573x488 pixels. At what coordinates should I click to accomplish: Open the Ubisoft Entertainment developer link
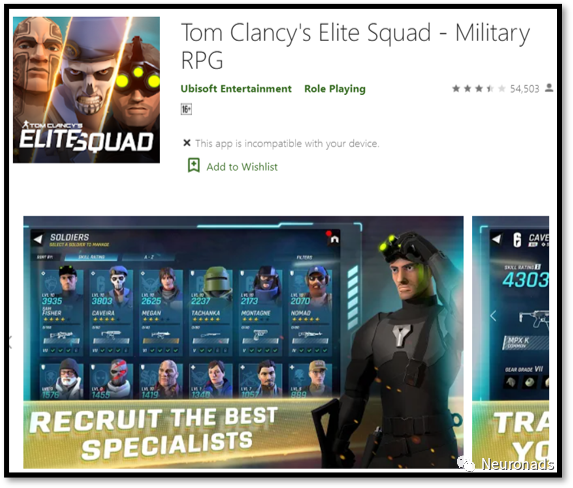[236, 89]
